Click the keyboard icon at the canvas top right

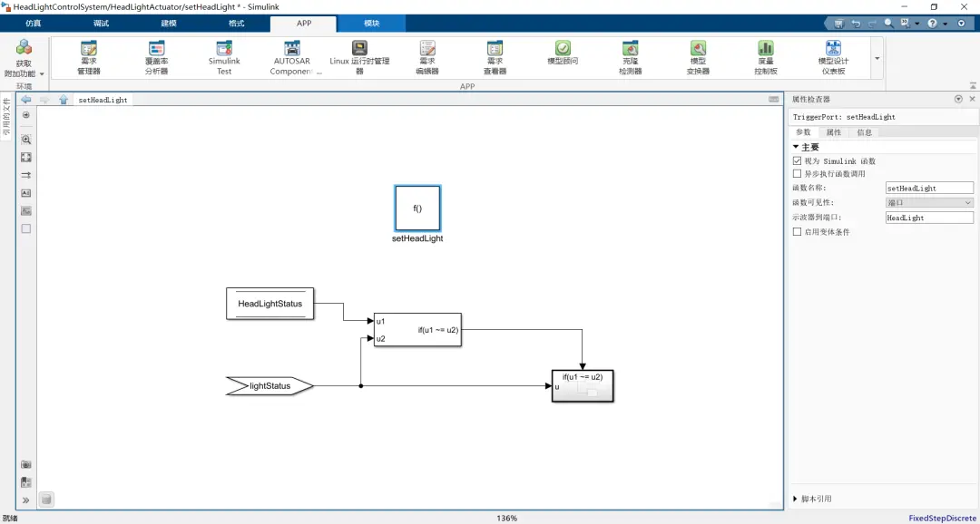coord(774,100)
